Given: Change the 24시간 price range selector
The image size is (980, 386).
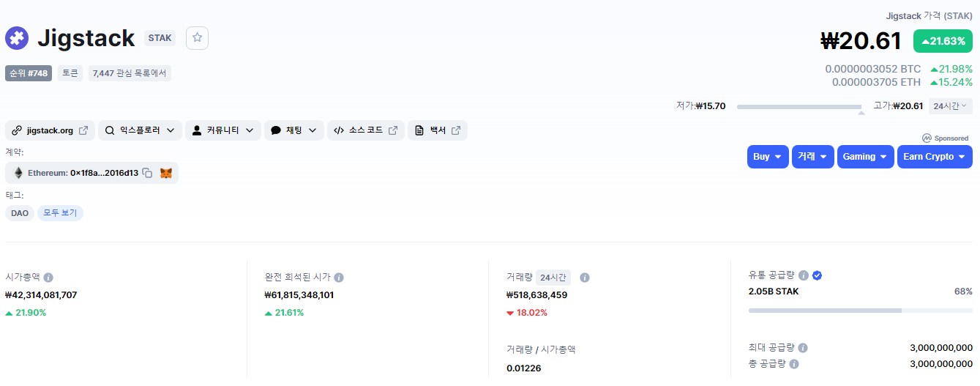Looking at the screenshot, I should [x=951, y=105].
